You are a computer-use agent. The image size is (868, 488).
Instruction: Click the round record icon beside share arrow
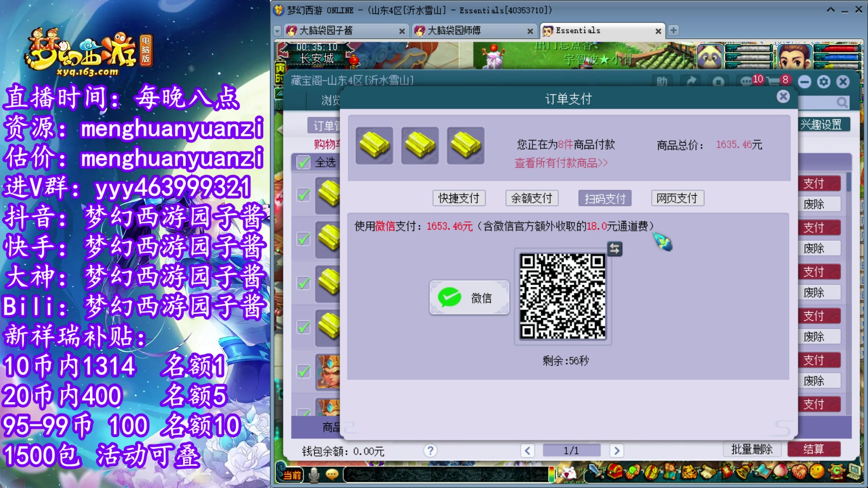[x=718, y=82]
